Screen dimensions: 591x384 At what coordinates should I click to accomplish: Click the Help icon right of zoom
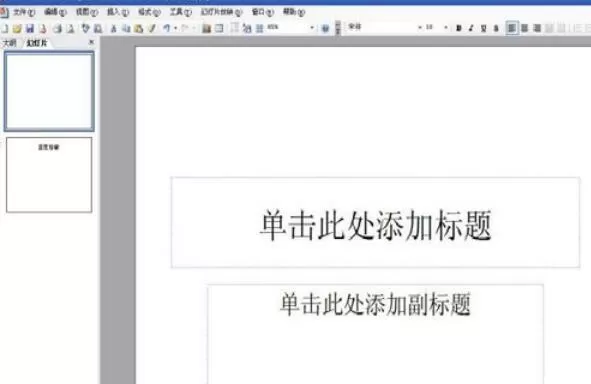[325, 28]
